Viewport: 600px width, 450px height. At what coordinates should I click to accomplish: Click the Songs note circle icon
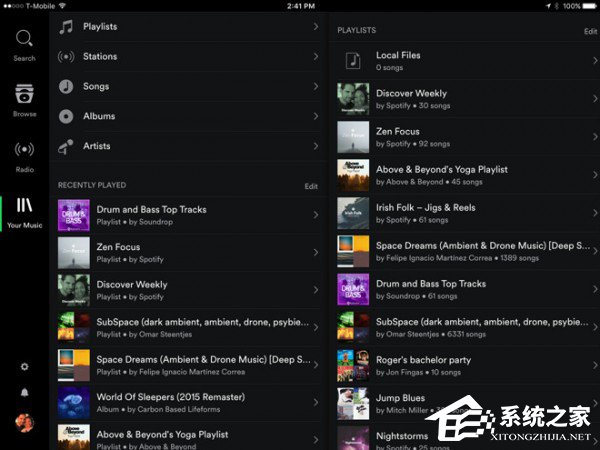(66, 86)
